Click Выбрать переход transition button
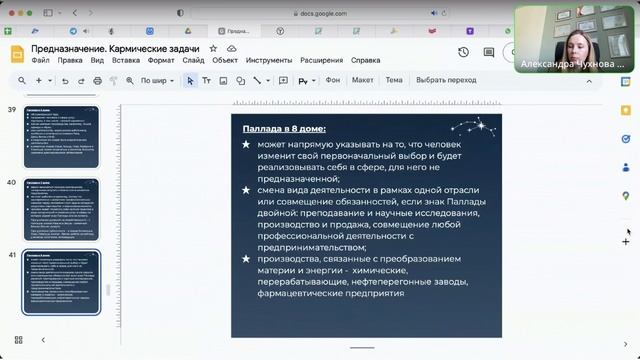The height and width of the screenshot is (360, 640). point(446,80)
